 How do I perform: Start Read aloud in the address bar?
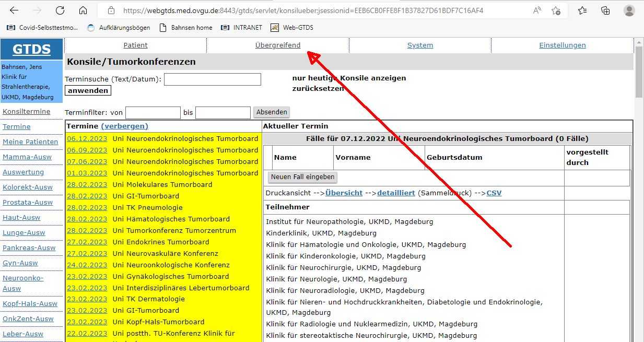536,10
